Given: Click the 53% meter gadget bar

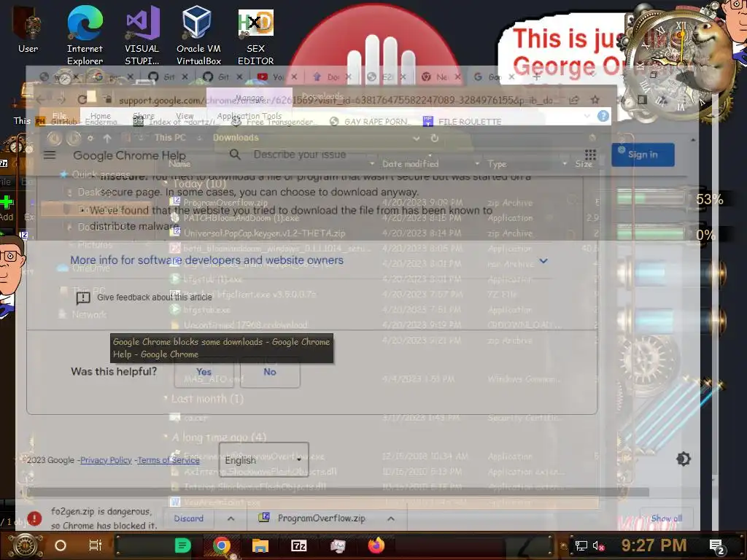Looking at the screenshot, I should 651,197.
